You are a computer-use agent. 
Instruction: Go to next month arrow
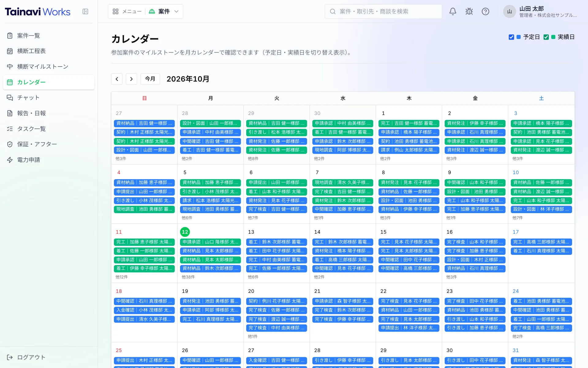(131, 79)
